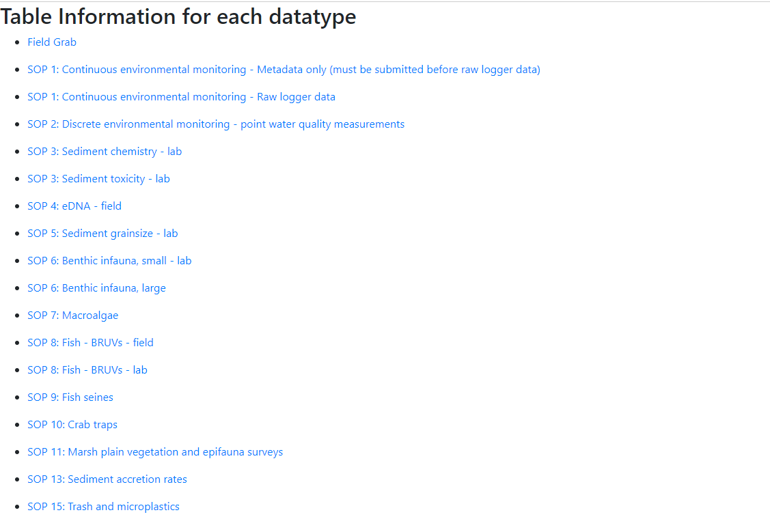
Task: Open the SOP 10 Crab traps link
Action: pos(72,425)
